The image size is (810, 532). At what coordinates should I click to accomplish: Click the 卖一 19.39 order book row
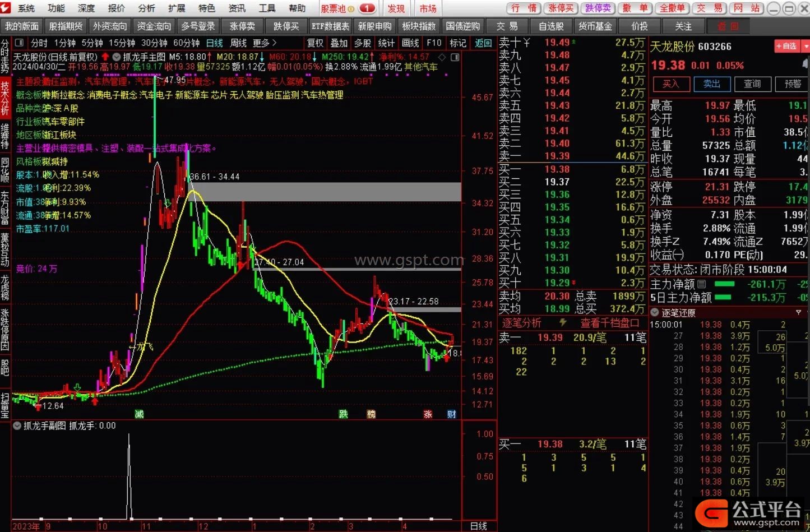point(572,156)
